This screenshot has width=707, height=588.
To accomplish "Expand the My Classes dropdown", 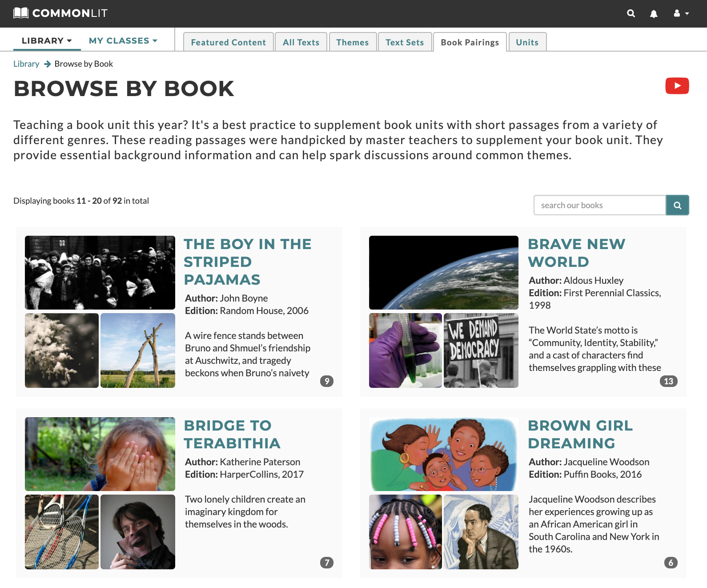I will click(x=123, y=40).
